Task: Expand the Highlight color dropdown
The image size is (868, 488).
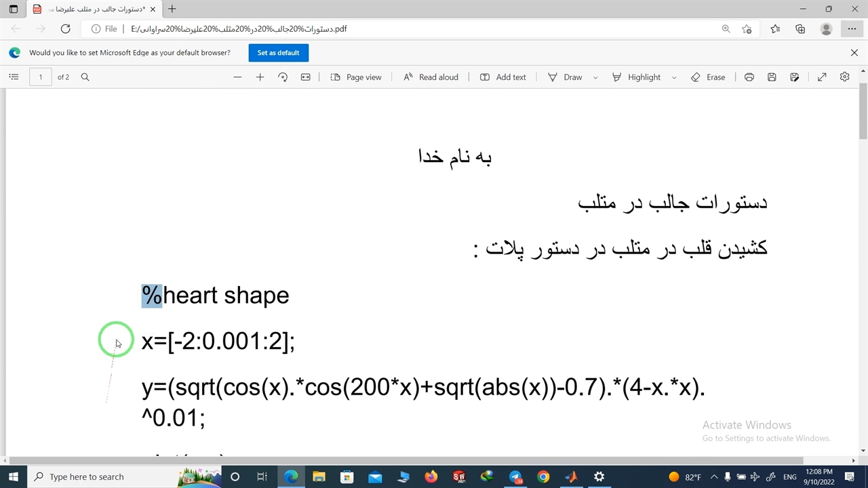Action: (x=673, y=77)
